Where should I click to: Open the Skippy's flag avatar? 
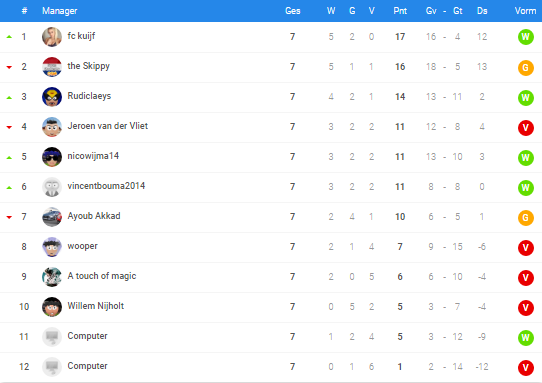click(52, 67)
